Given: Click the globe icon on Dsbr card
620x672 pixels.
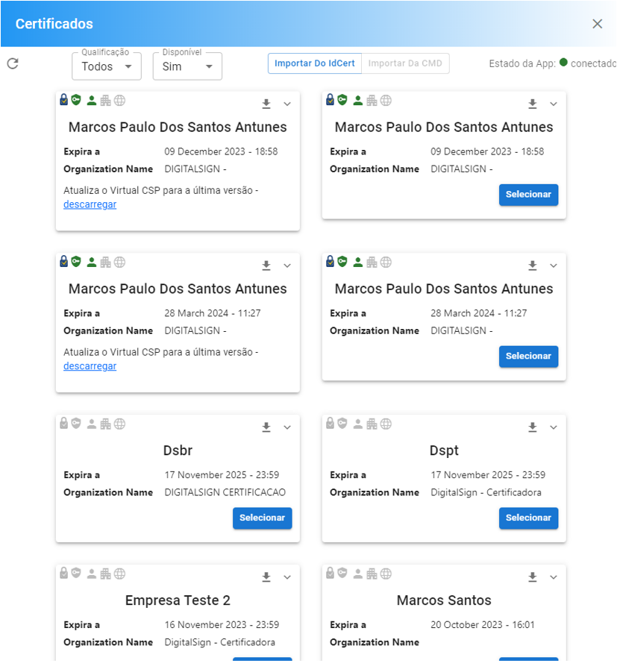Looking at the screenshot, I should 120,424.
